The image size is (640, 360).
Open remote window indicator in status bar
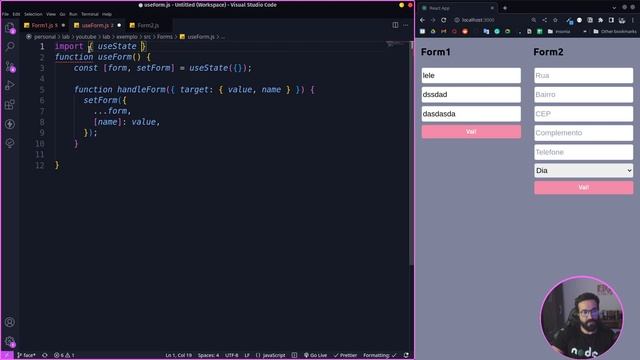[x=7, y=355]
